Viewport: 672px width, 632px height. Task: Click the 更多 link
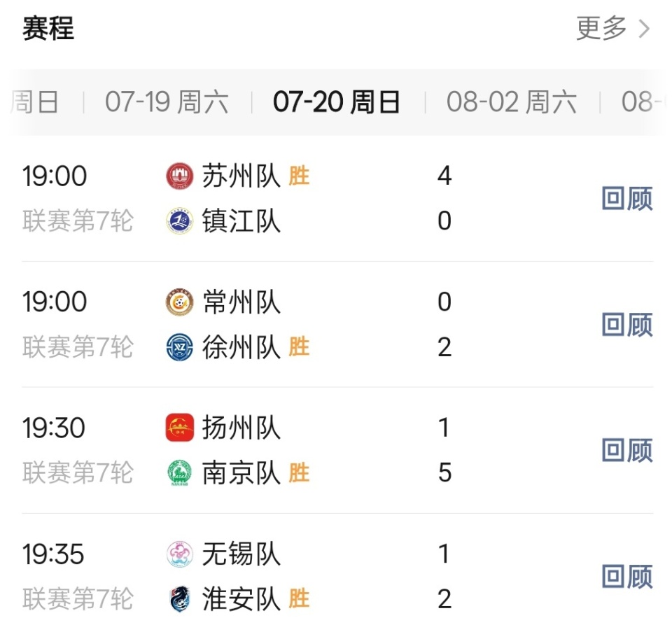(x=601, y=28)
